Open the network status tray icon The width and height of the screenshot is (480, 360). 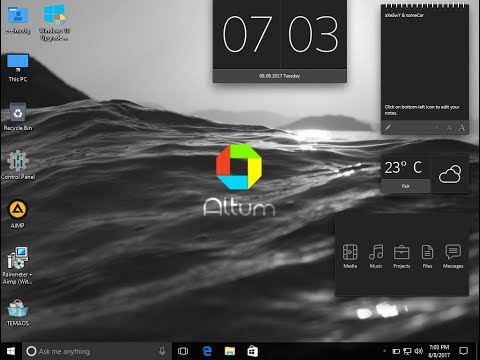tap(407, 351)
